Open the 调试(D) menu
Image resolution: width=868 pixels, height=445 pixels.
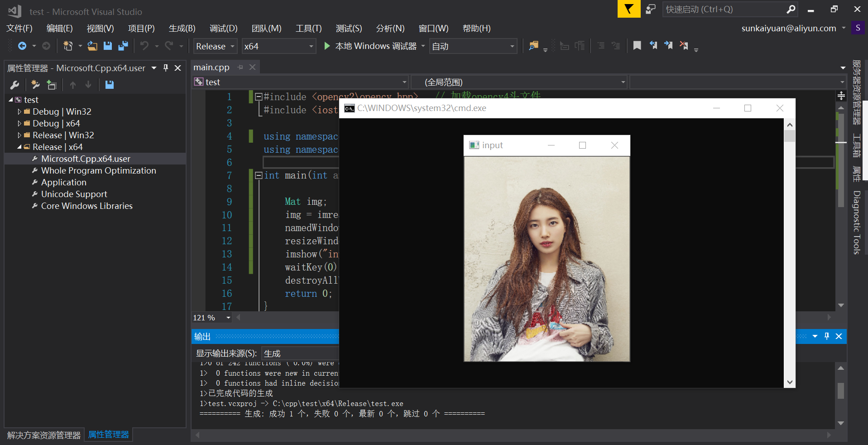[223, 28]
